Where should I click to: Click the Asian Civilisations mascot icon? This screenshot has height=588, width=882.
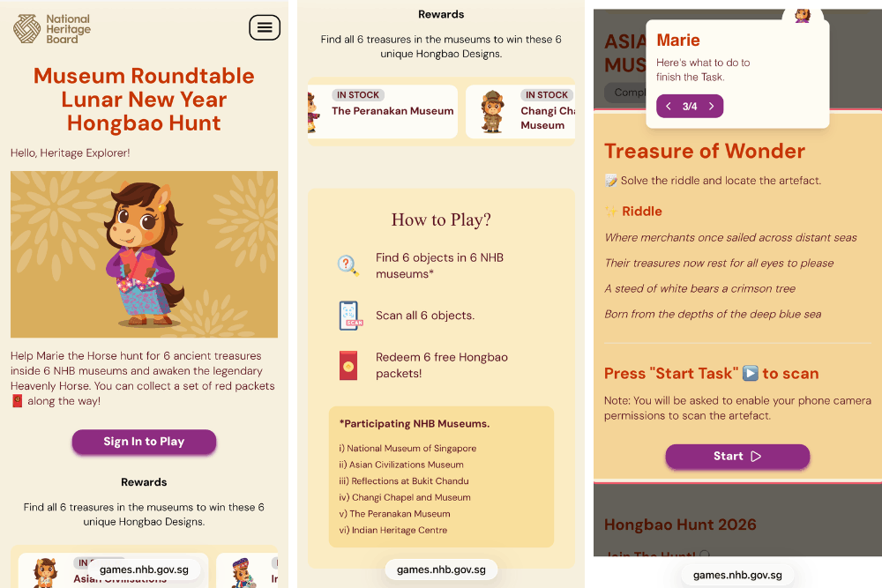pos(45,572)
